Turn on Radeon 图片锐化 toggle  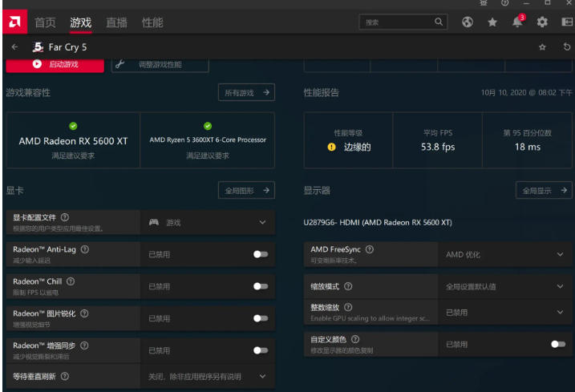tap(261, 318)
